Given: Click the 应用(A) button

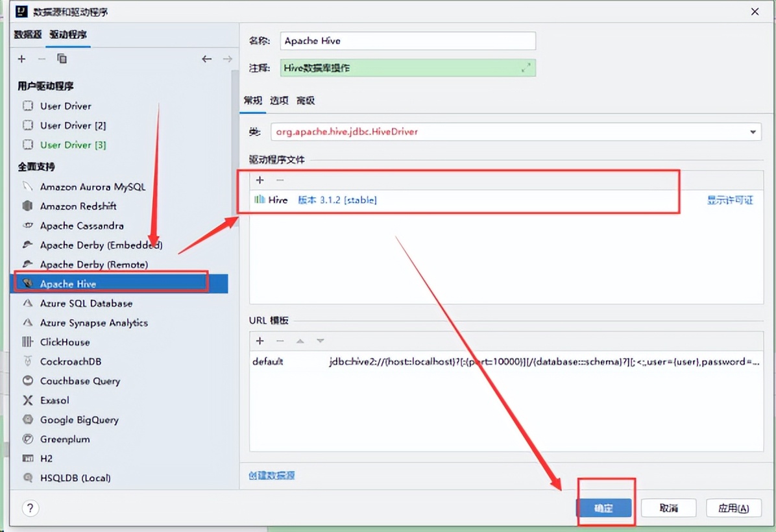Looking at the screenshot, I should tap(733, 508).
